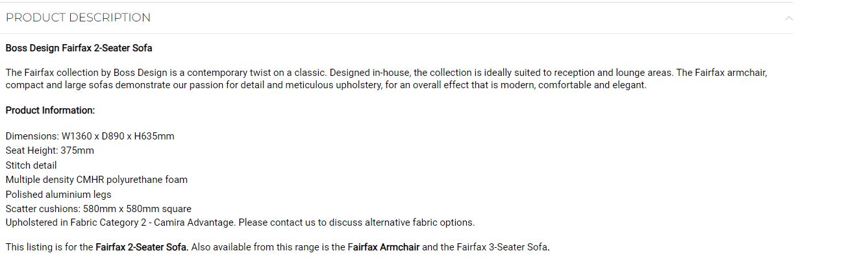Click the PRODUCT DESCRIPTION section header

(78, 18)
